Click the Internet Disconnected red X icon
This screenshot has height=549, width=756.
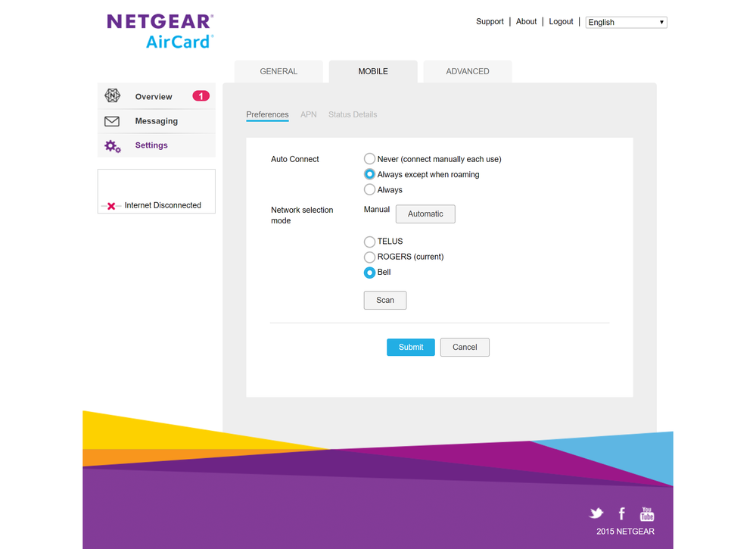click(111, 206)
